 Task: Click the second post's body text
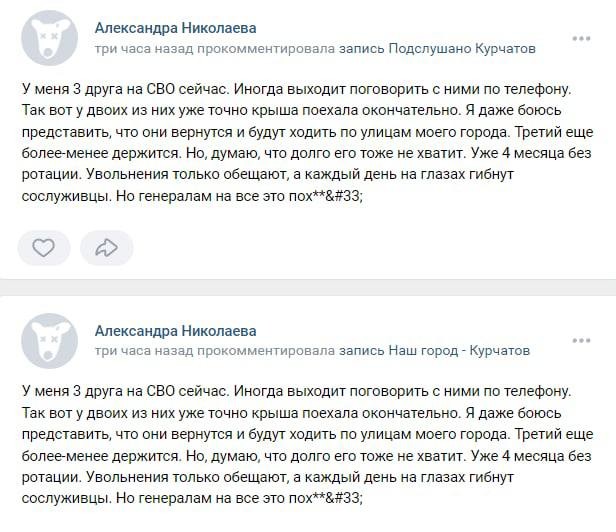[x=307, y=445]
